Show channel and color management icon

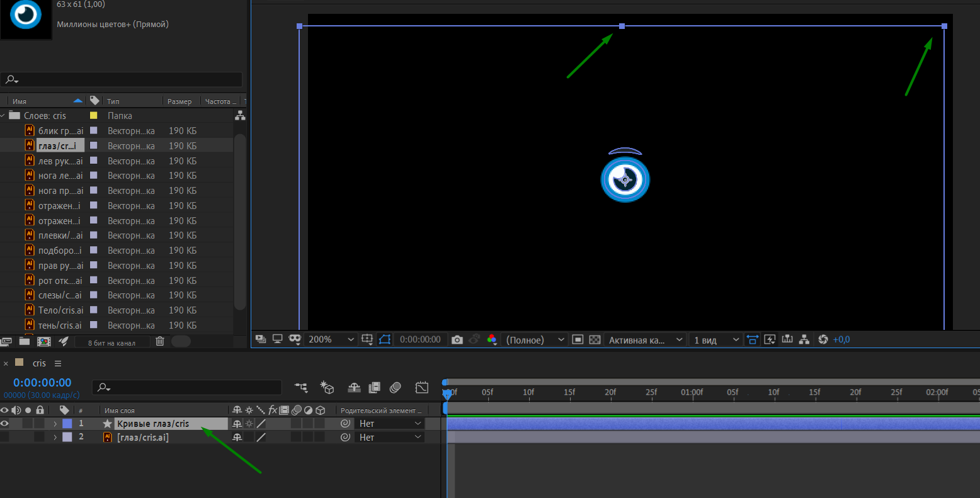coord(492,339)
